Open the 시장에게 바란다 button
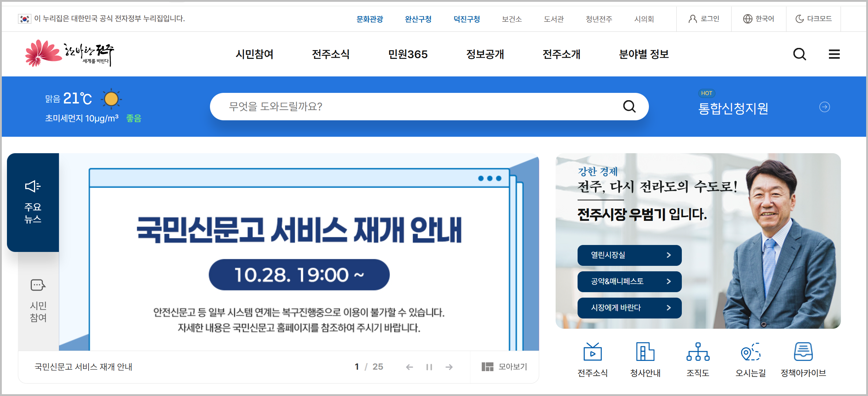 [629, 308]
